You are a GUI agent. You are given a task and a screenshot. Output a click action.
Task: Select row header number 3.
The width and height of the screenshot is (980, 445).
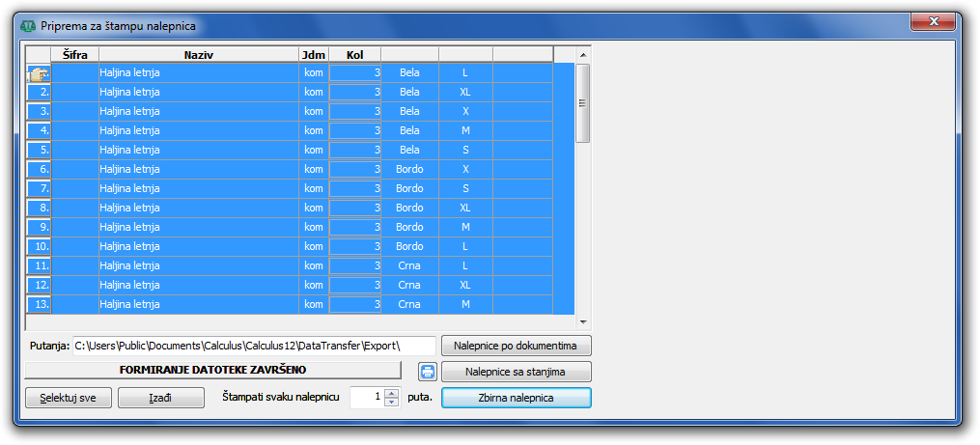pos(38,111)
